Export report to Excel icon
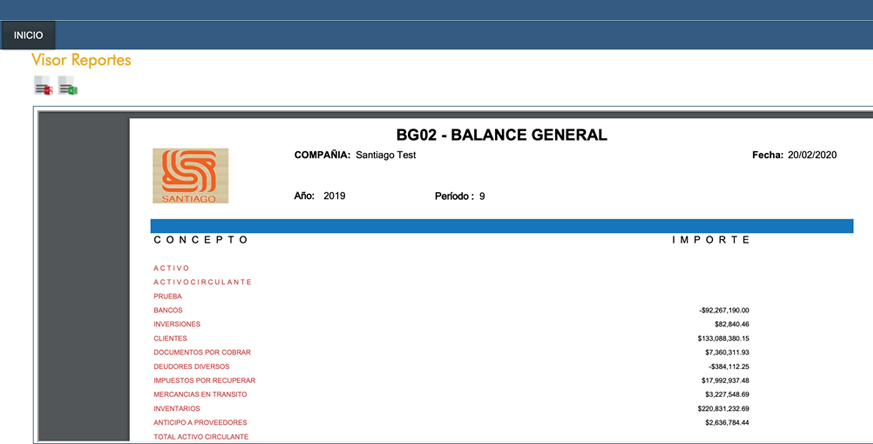 point(67,86)
